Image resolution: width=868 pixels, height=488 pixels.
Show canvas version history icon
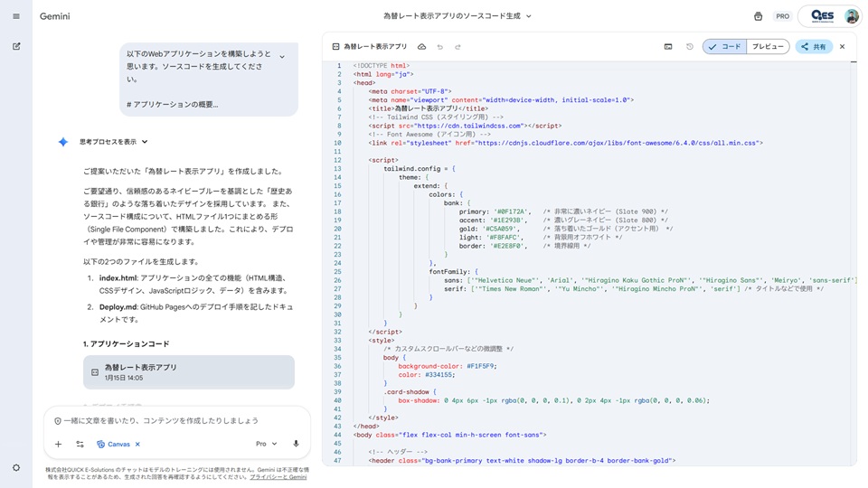[690, 47]
